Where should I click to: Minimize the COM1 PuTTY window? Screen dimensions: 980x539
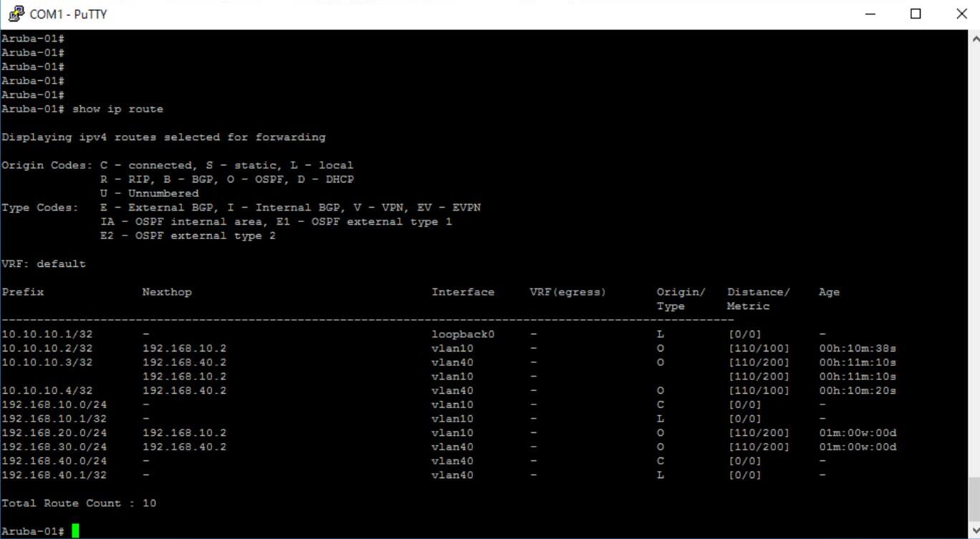tap(870, 14)
